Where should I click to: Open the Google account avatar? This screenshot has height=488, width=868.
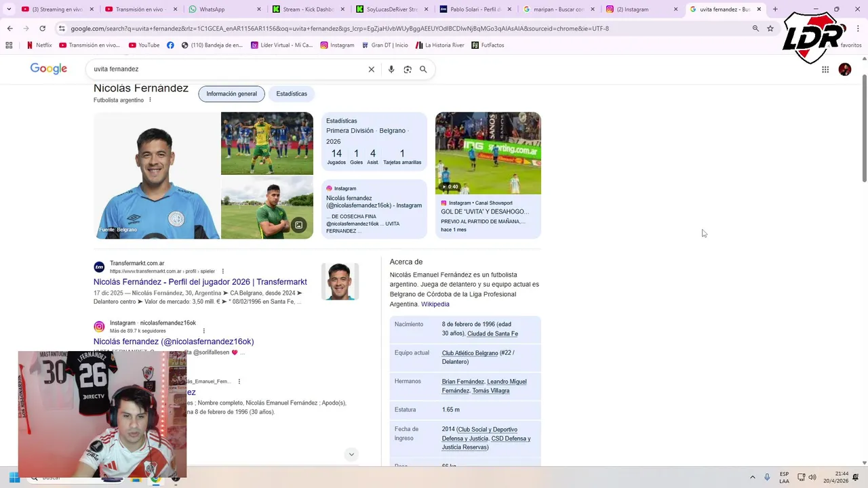(x=845, y=69)
